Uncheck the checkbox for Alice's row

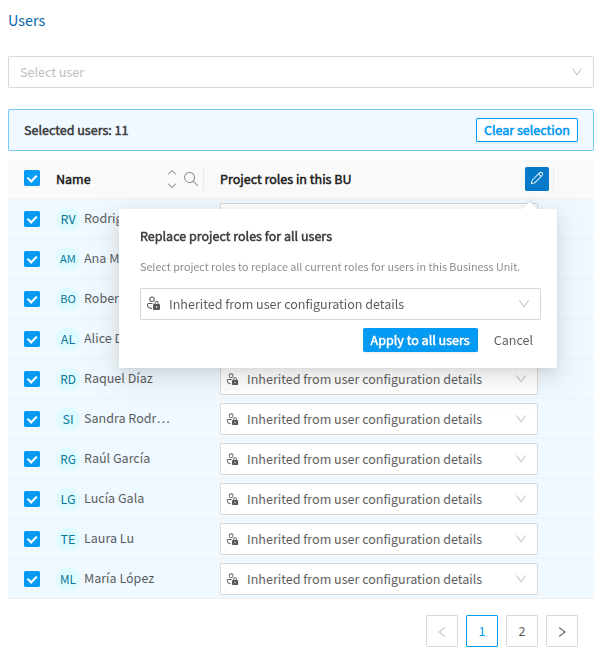32,339
